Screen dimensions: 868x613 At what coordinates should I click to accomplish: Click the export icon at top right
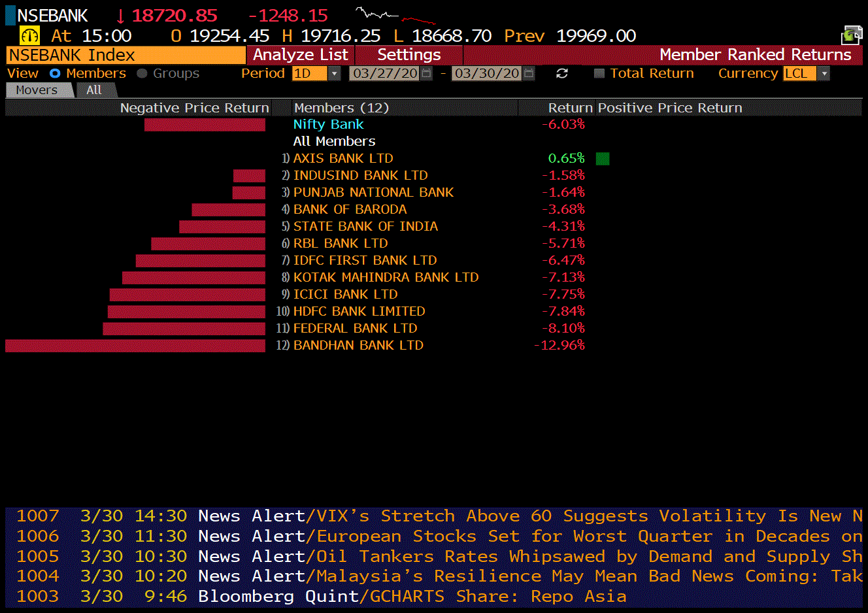pos(851,35)
